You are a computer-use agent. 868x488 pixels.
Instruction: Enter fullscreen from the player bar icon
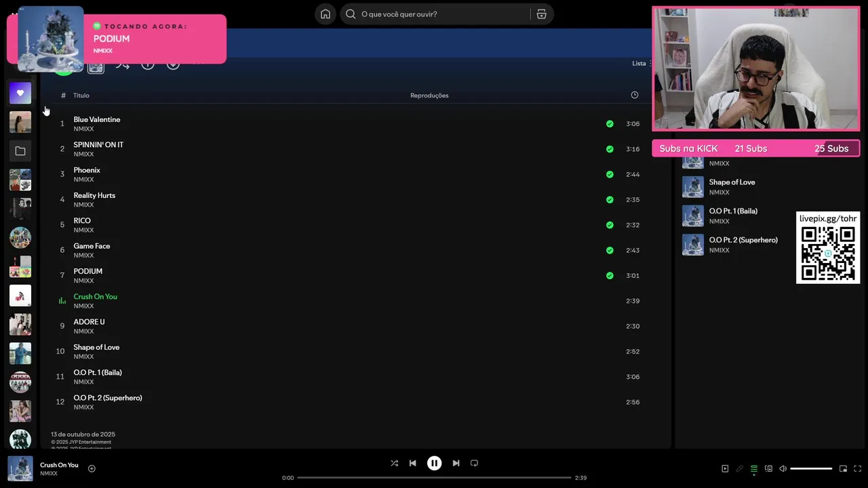[858, 468]
